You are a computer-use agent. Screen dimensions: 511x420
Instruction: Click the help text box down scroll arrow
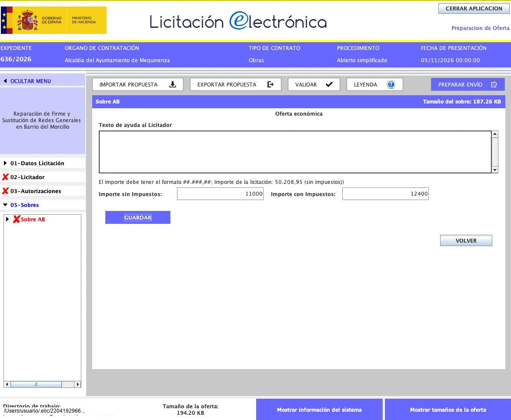[x=495, y=170]
